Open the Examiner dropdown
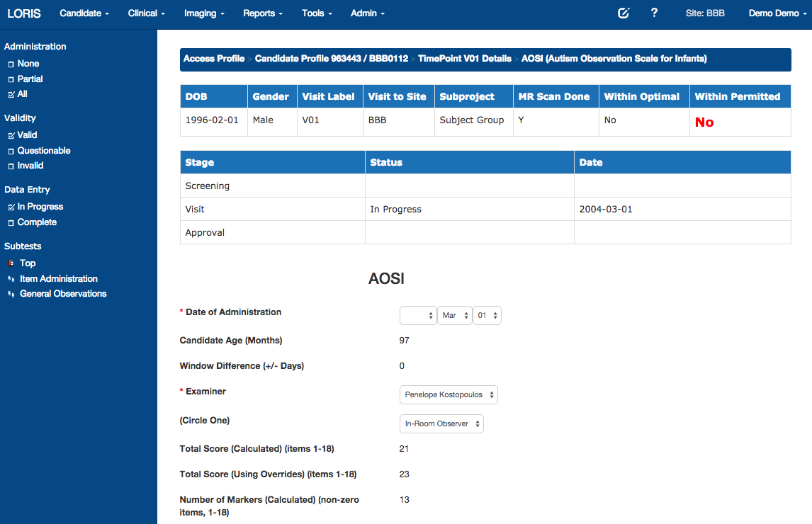Screen dimensions: 812x524 point(449,394)
